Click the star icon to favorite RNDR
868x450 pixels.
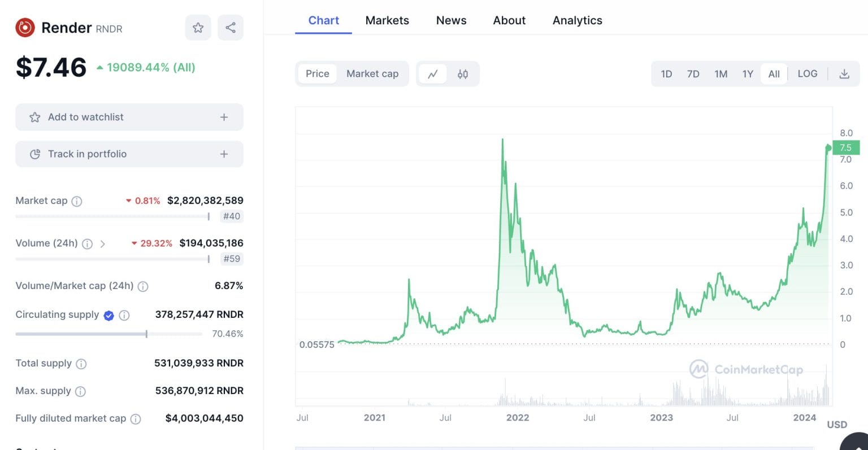pos(198,28)
